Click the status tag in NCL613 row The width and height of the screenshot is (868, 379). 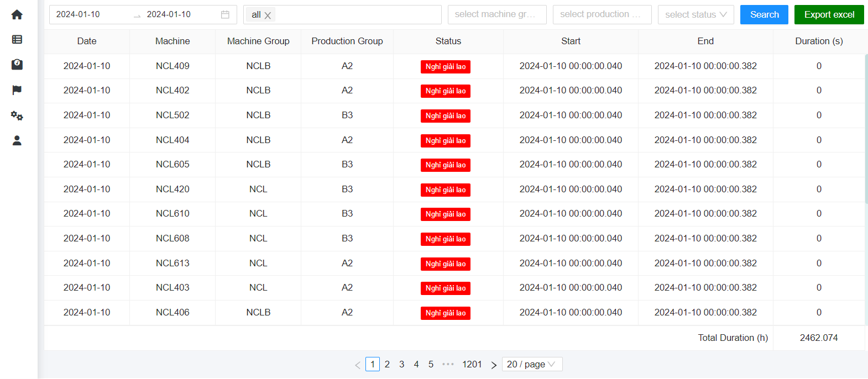click(x=446, y=264)
